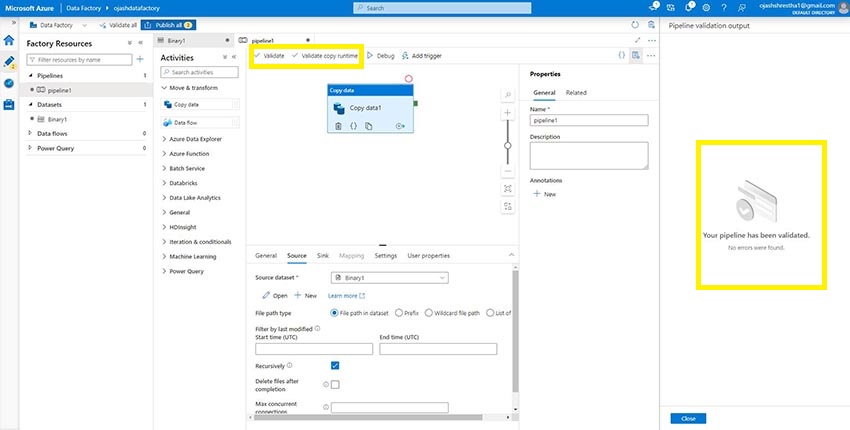
Task: Close the Pipeline validation output panel
Action: (688, 419)
